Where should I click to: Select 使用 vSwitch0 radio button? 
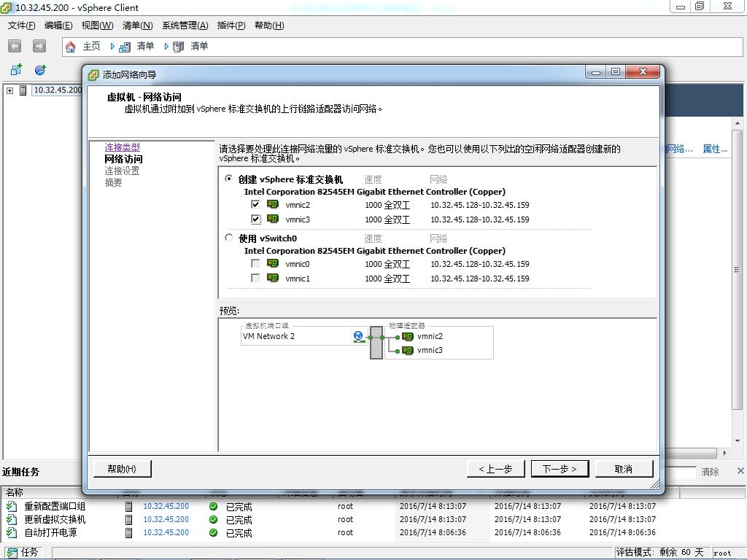tap(228, 238)
